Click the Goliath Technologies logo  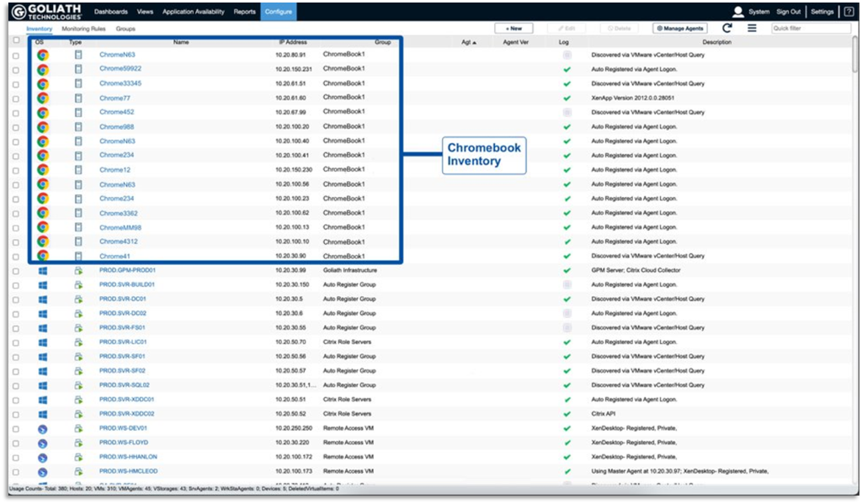47,12
